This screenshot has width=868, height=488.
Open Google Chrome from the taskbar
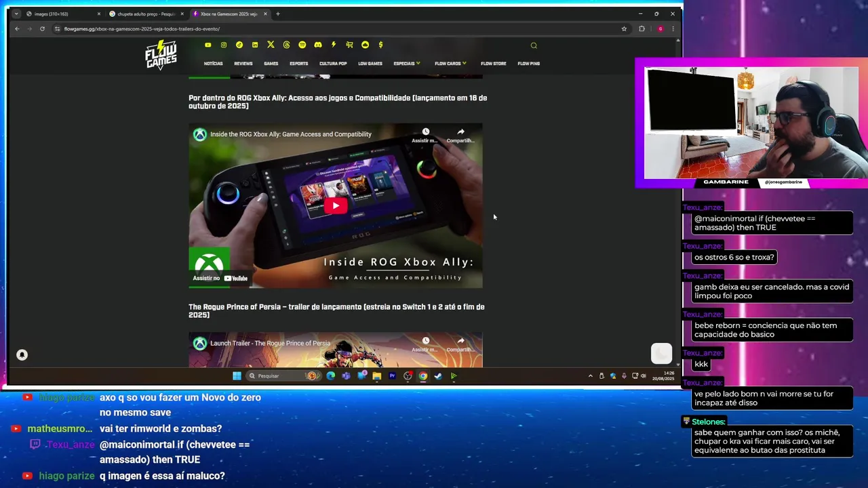coord(422,375)
